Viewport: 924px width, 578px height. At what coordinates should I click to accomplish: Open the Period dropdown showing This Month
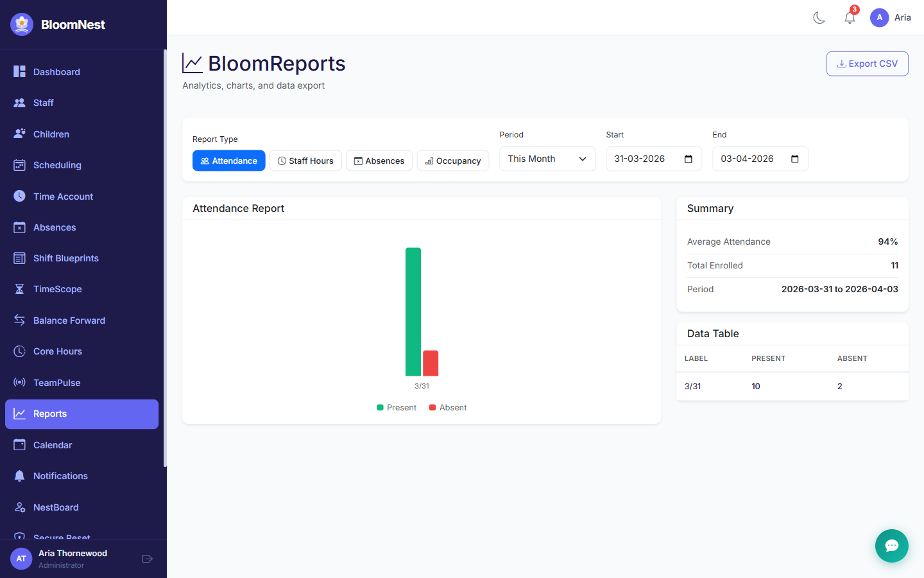tap(547, 159)
